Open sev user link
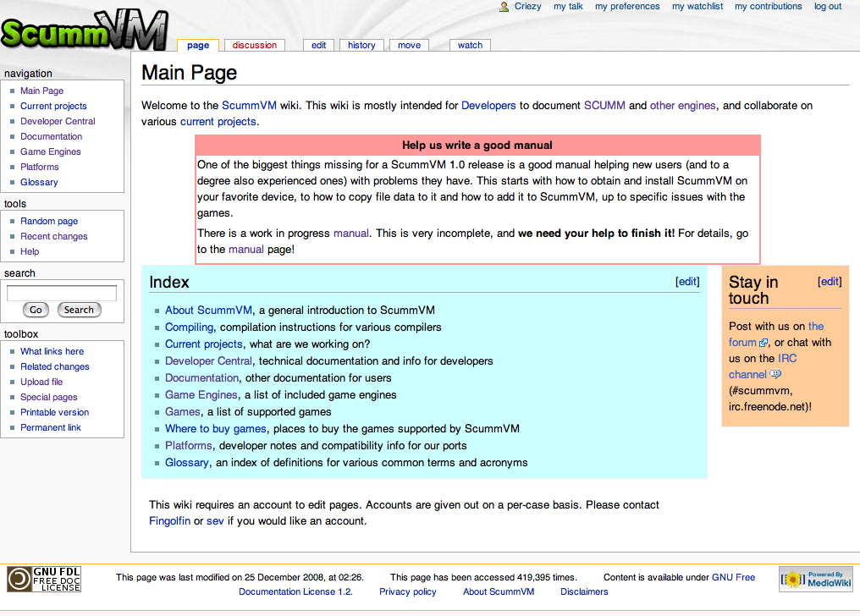This screenshot has width=860, height=616. [215, 521]
